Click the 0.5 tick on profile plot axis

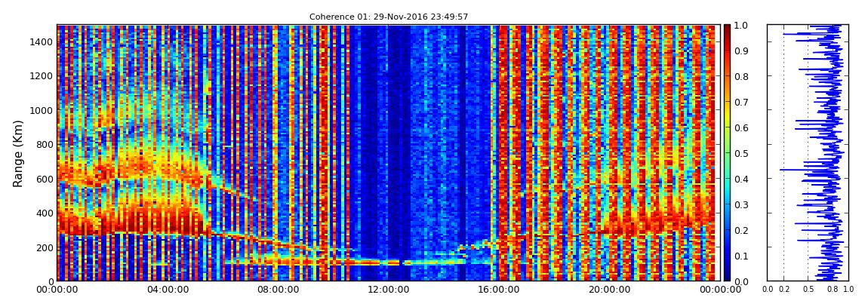click(808, 289)
